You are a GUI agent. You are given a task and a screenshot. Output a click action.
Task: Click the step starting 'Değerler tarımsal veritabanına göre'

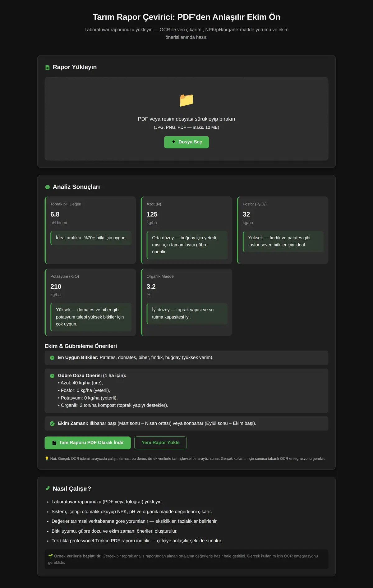point(135,521)
